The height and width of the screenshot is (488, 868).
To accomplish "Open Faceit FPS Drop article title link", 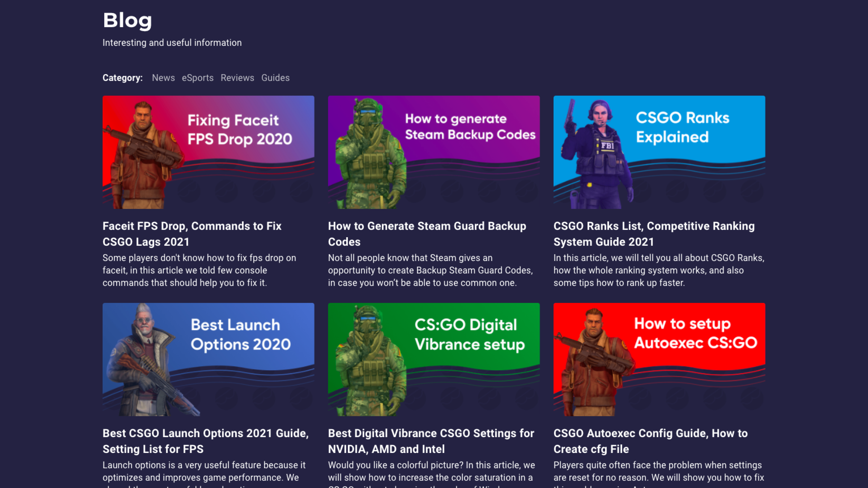I will click(192, 234).
